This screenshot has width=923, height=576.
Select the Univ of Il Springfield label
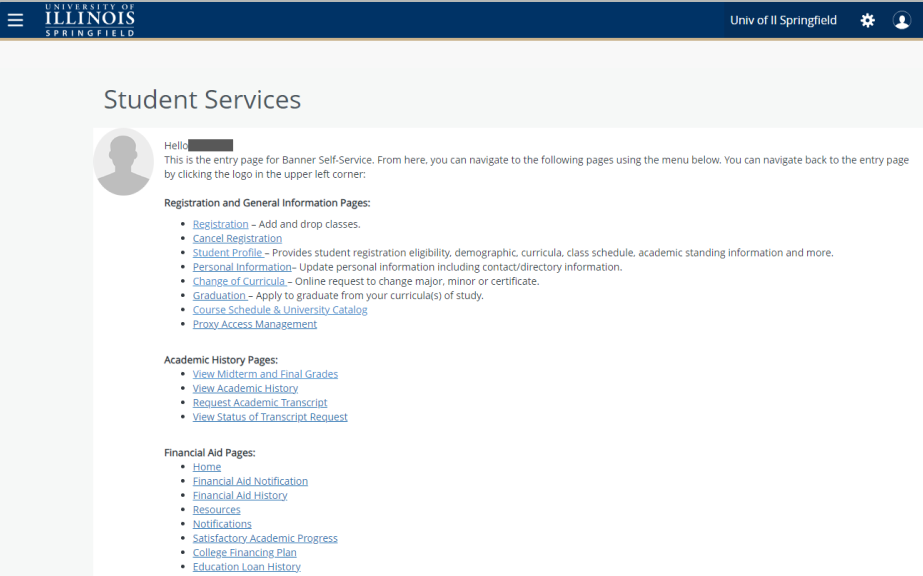(783, 19)
